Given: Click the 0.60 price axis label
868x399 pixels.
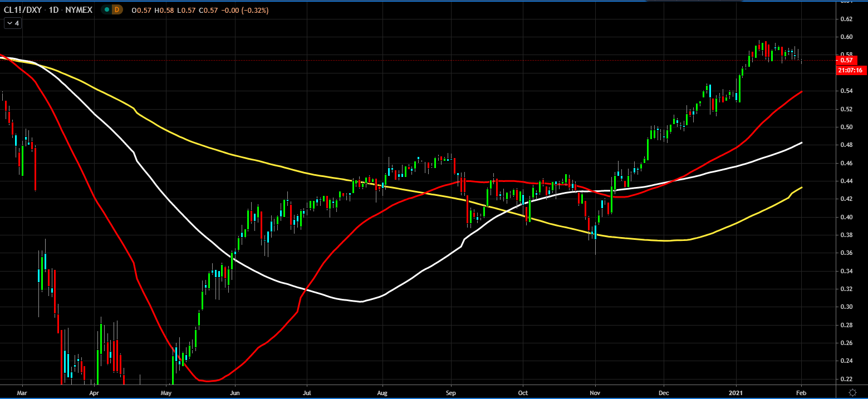Looking at the screenshot, I should pos(846,37).
